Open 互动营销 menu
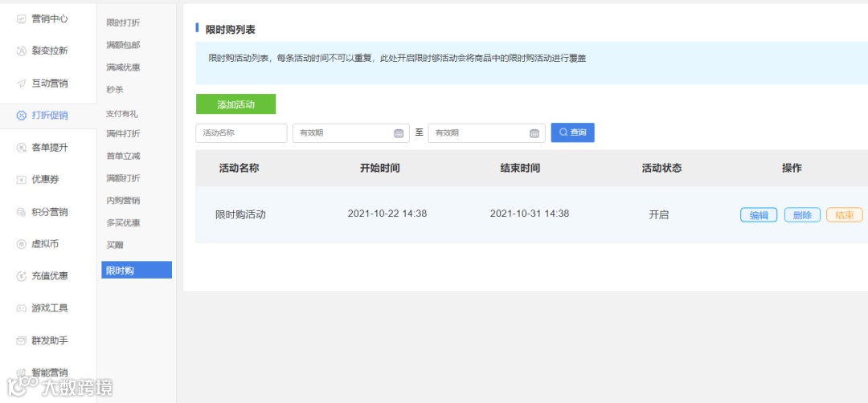 tap(48, 83)
